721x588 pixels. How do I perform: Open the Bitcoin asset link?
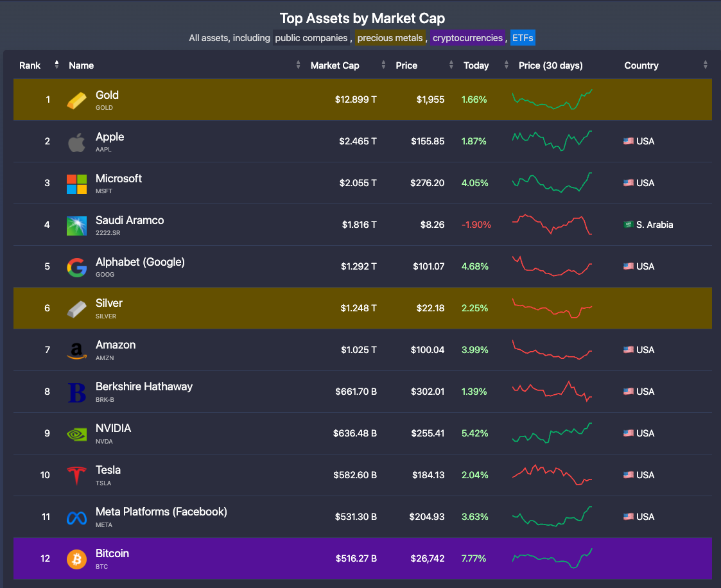pos(112,553)
